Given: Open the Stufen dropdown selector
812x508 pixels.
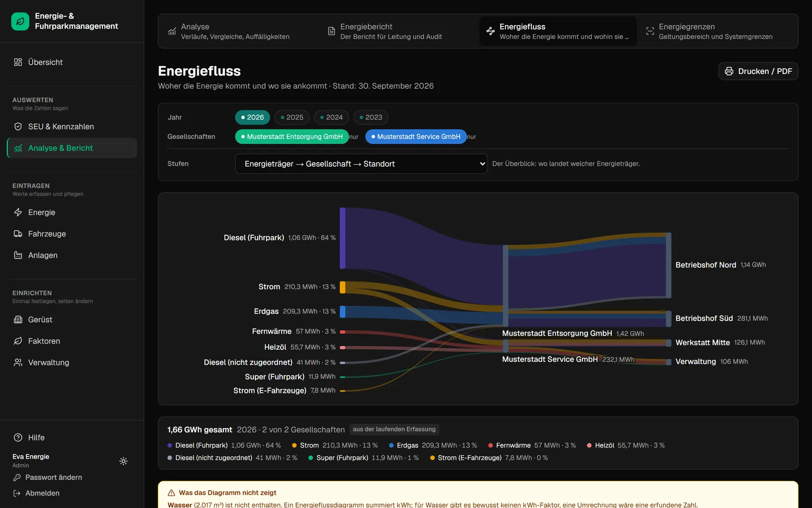Looking at the screenshot, I should [361, 164].
